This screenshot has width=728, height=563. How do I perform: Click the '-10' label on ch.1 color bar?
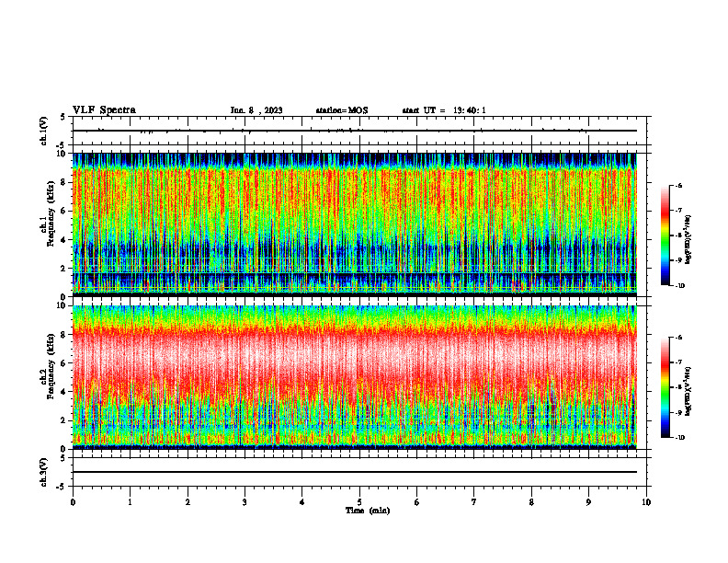[x=680, y=286]
